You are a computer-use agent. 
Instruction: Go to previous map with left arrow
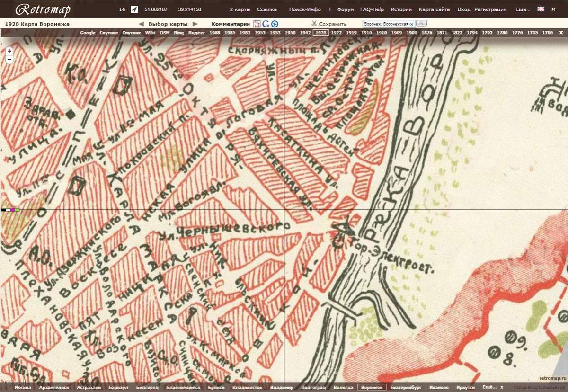(x=141, y=24)
